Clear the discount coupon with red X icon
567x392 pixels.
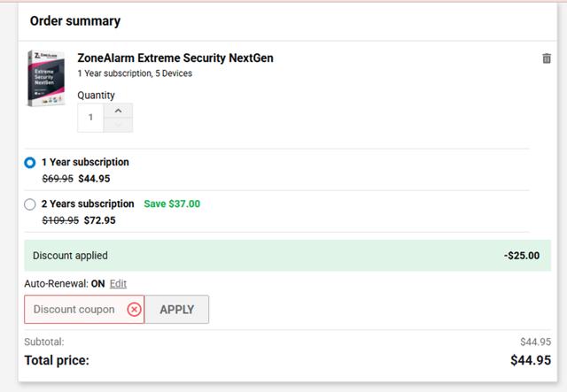point(134,310)
